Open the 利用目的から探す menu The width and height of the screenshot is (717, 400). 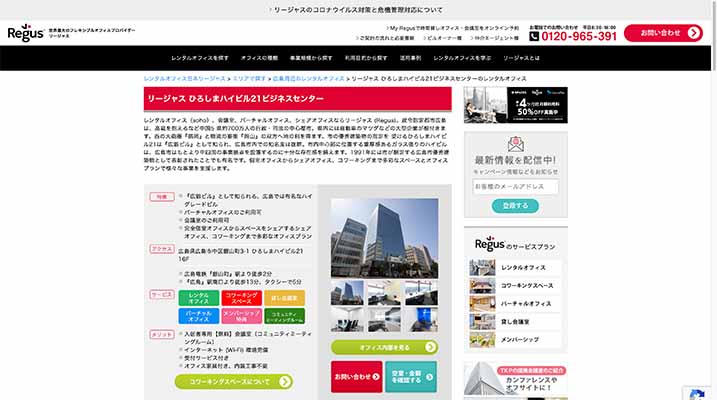click(x=366, y=58)
